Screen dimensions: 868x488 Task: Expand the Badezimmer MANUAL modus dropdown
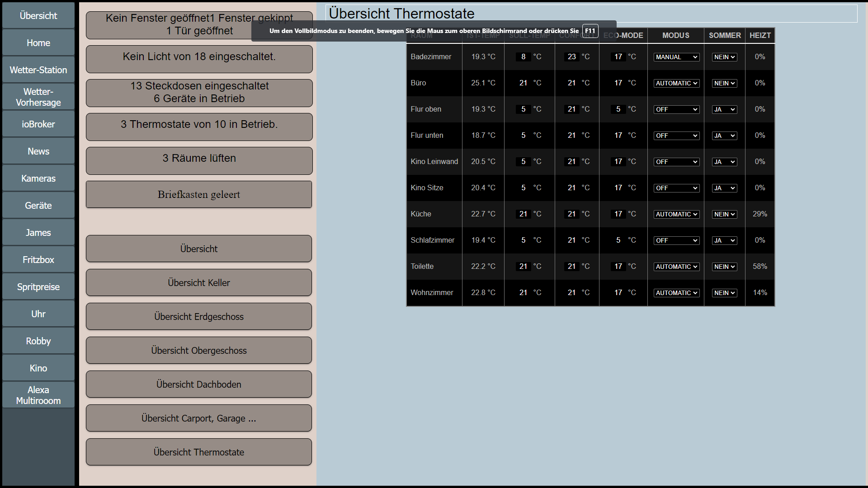coord(676,57)
